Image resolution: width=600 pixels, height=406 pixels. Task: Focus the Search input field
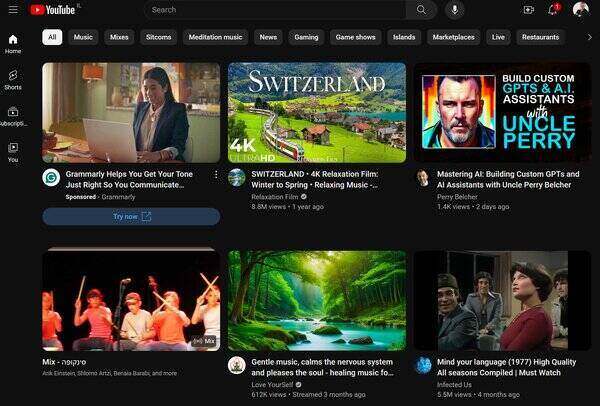[276, 10]
